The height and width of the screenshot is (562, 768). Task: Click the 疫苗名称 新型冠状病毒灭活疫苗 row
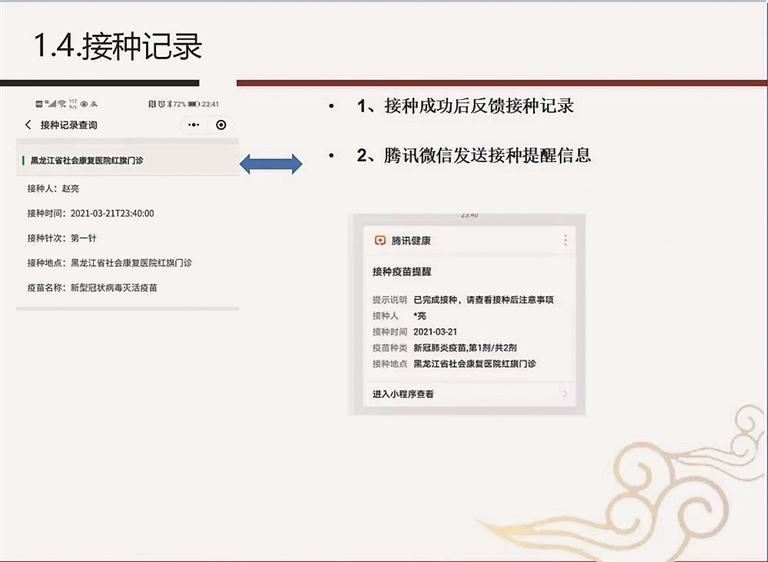pyautogui.click(x=92, y=288)
